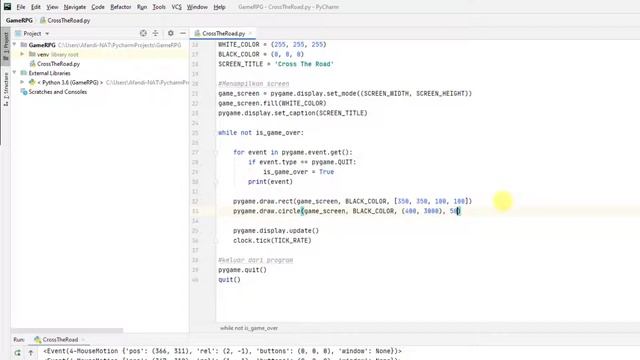640x360 pixels.
Task: Collapse the GameRPG project root node
Action: pos(15,44)
